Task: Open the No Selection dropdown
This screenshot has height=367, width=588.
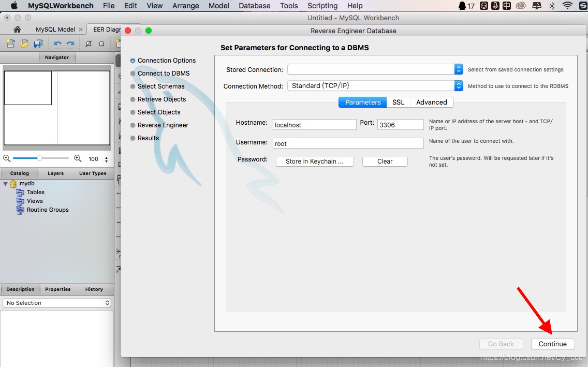Action: (x=57, y=303)
